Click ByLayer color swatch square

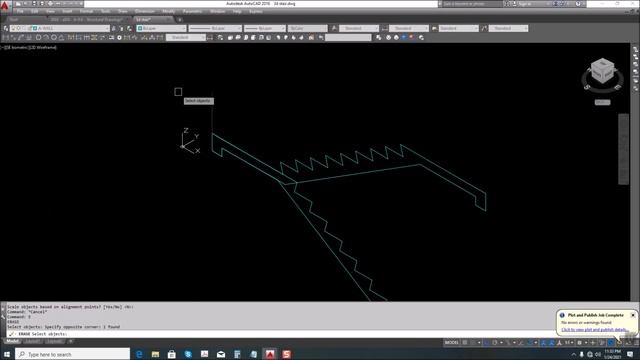(140, 29)
